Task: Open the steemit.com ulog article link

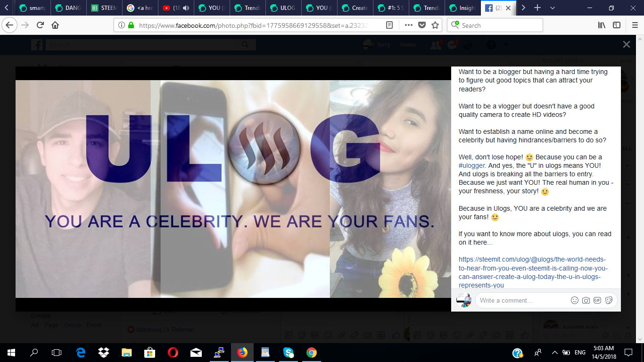Action: pos(533,272)
